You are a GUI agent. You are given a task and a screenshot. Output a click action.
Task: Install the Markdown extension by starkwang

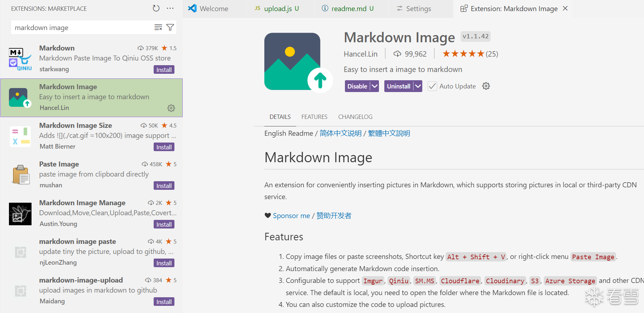[x=164, y=69]
